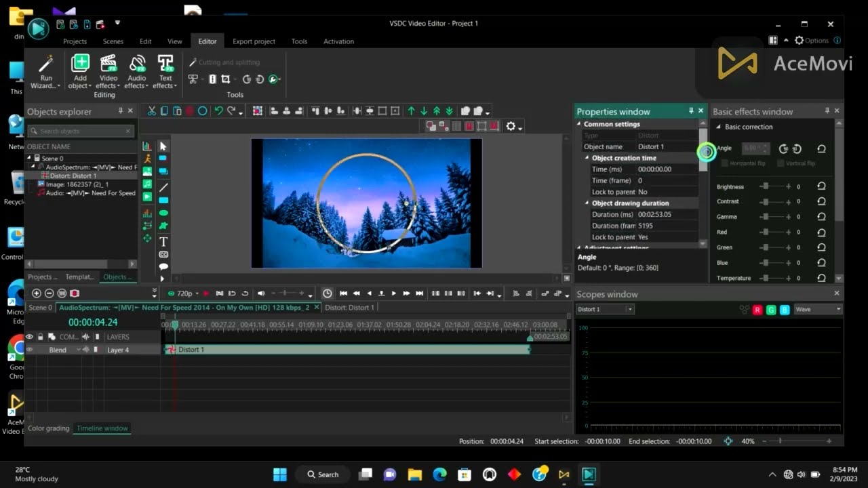Reset the Contrast value
The image size is (868, 488).
point(821,201)
